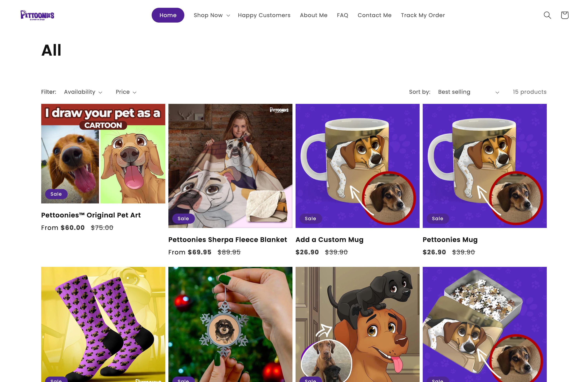Go to the Home tab

[168, 15]
